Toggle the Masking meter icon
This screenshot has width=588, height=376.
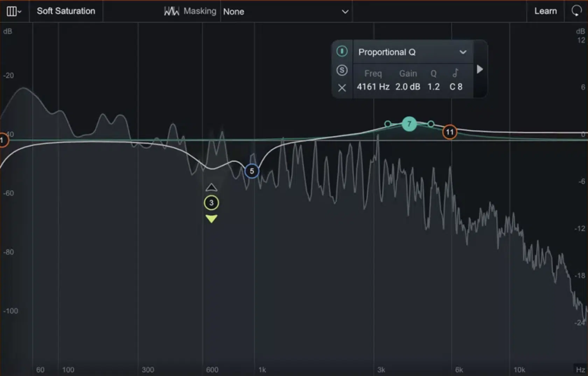(x=171, y=11)
